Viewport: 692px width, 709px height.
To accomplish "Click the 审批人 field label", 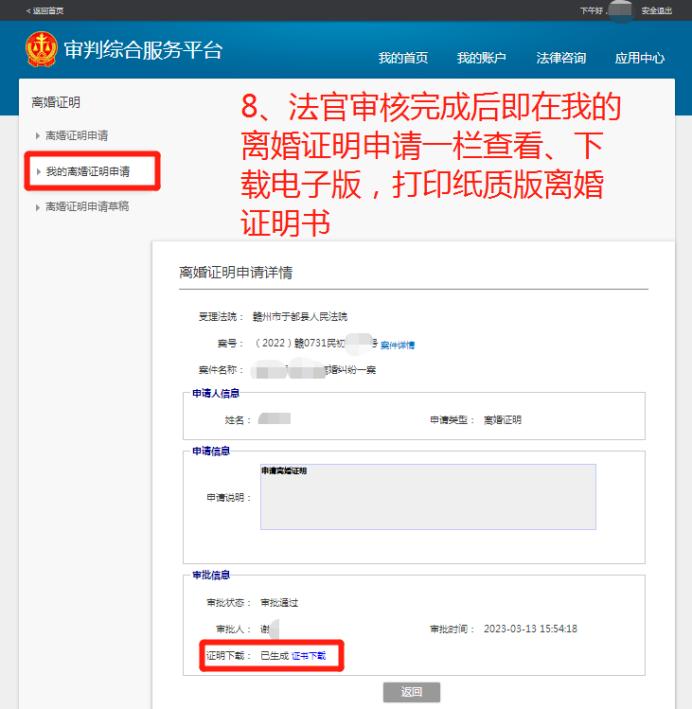I will click(x=233, y=629).
